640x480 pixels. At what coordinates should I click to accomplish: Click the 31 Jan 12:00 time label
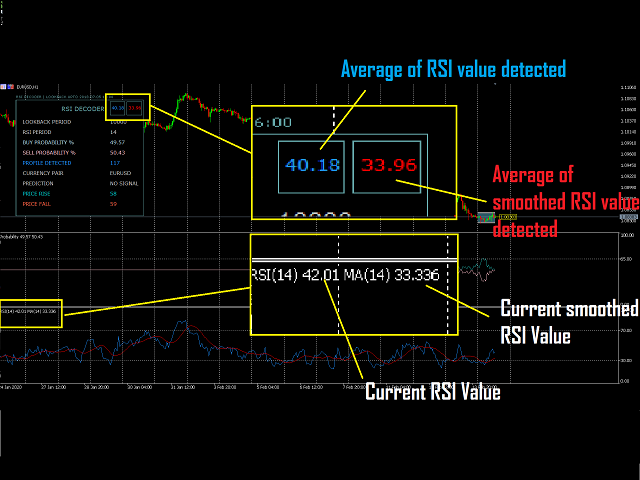coord(182,387)
